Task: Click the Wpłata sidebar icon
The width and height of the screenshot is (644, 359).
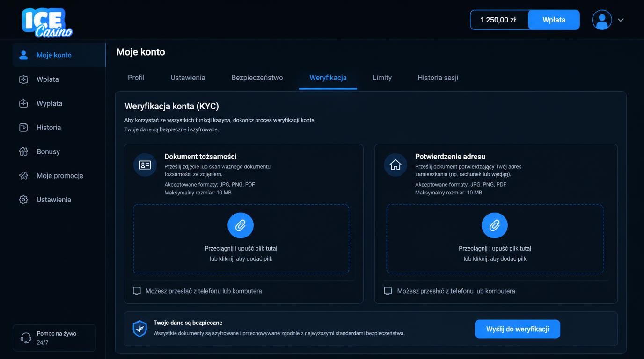Action: pos(23,79)
